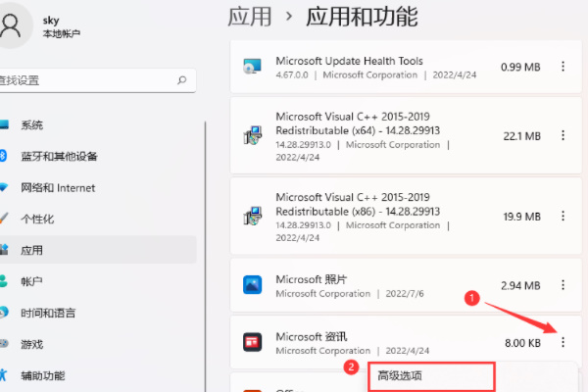Click the search magnifier icon in settings
Viewport: 588px width, 392px height.
[x=181, y=80]
